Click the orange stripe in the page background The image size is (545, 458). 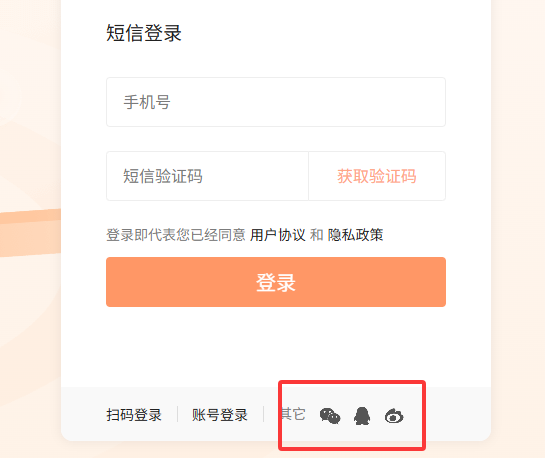click(31, 233)
